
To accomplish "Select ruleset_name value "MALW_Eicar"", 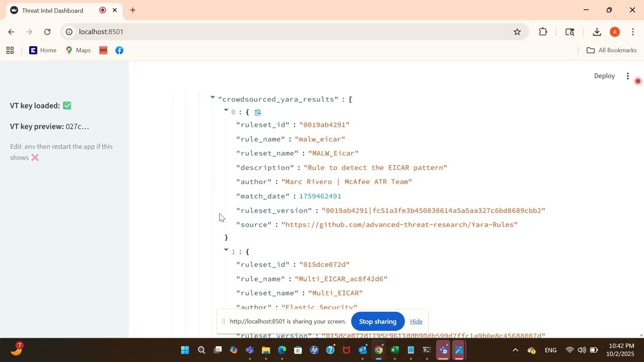I will click(x=333, y=153).
